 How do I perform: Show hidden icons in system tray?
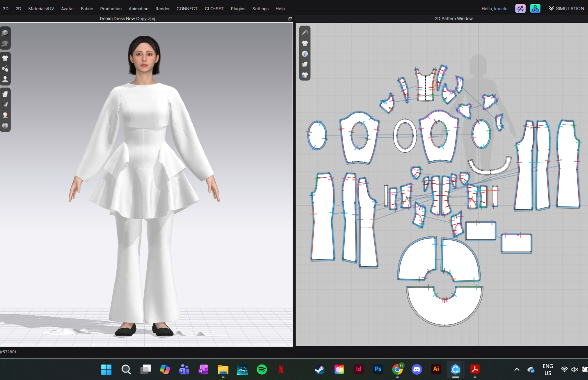tap(517, 369)
